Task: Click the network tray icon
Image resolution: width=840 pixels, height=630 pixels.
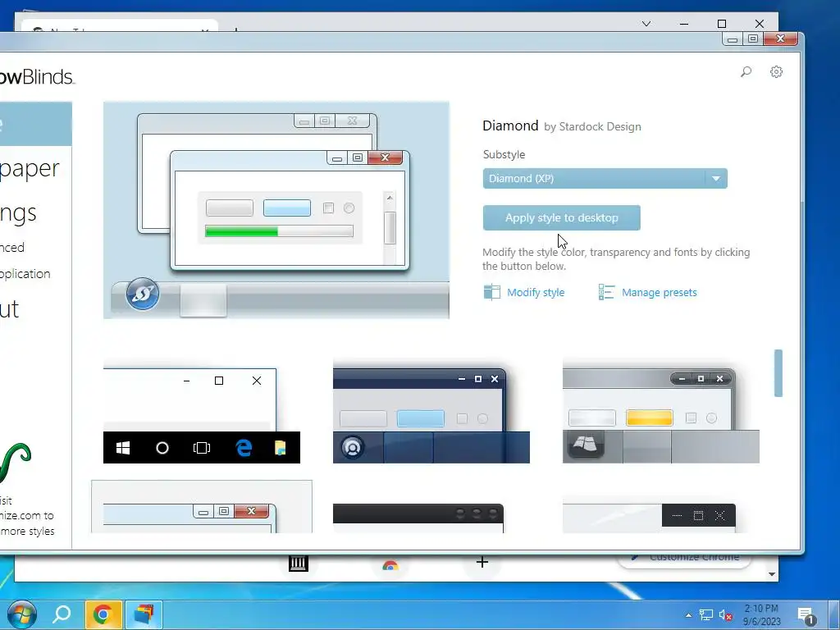Action: [706, 615]
